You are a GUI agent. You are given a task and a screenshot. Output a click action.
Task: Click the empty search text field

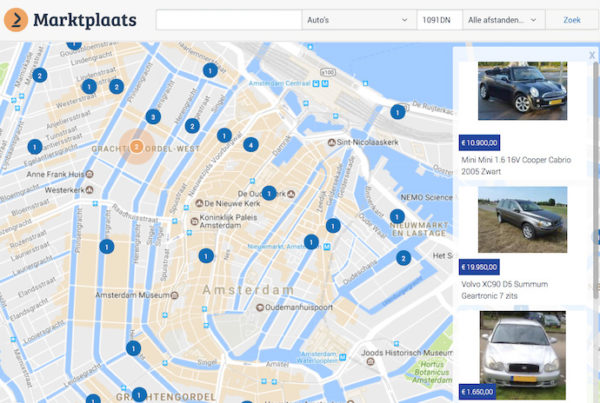[x=229, y=20]
